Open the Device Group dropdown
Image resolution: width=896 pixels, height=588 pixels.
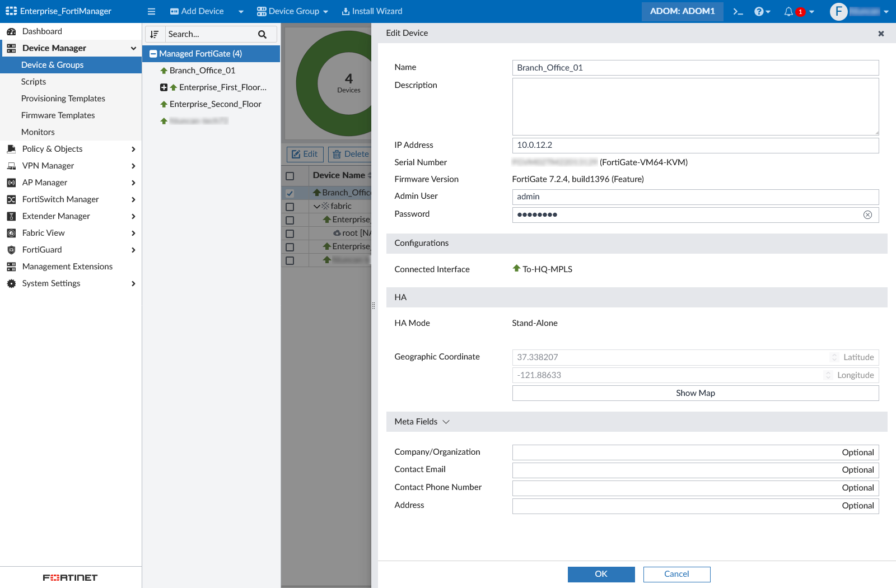coord(293,11)
